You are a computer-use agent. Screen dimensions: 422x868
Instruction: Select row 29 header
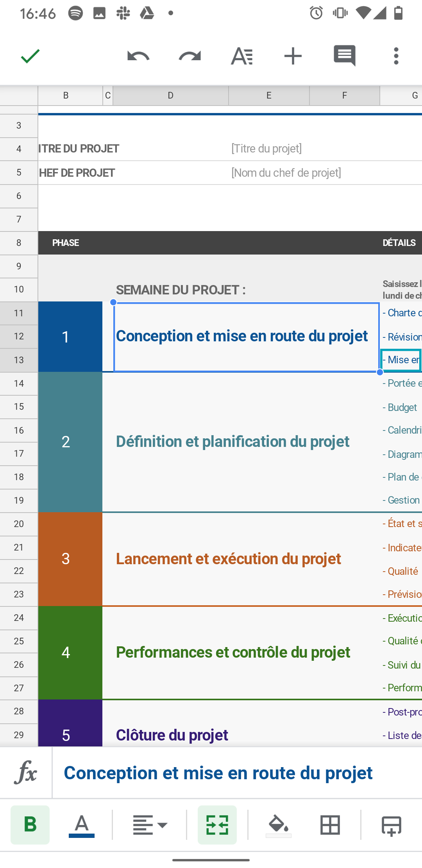[x=19, y=735]
